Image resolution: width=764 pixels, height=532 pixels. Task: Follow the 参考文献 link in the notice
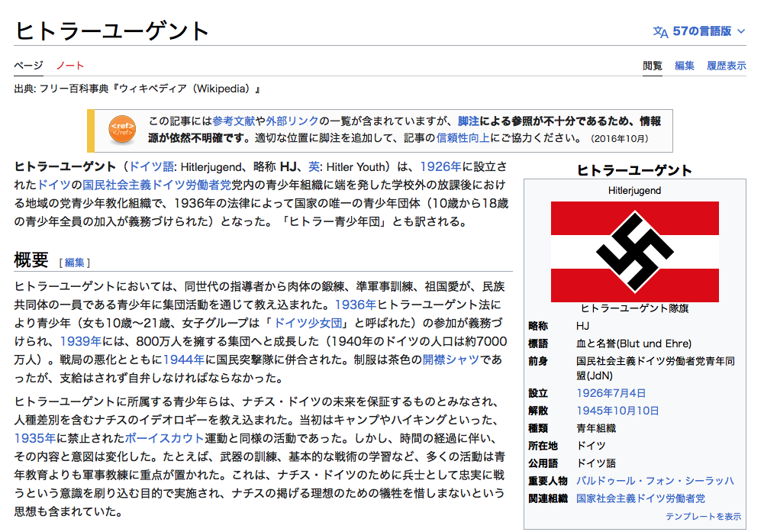234,121
